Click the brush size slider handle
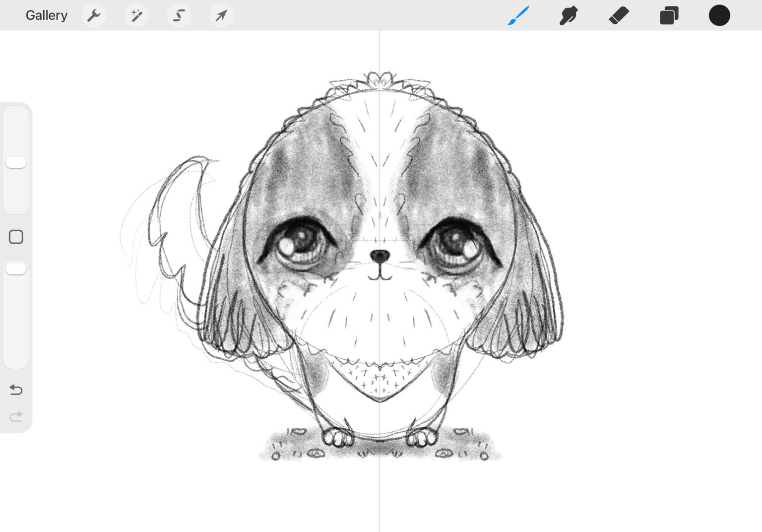 16,162
